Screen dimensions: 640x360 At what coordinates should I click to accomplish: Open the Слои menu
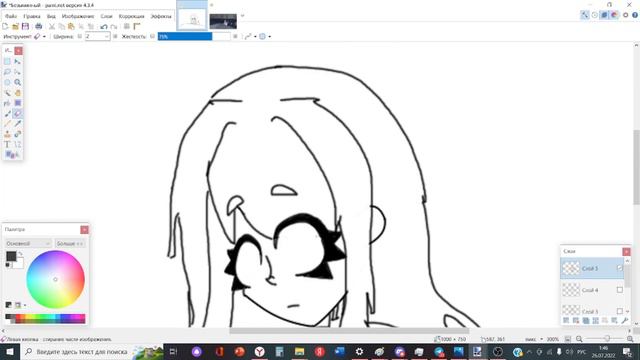point(107,16)
